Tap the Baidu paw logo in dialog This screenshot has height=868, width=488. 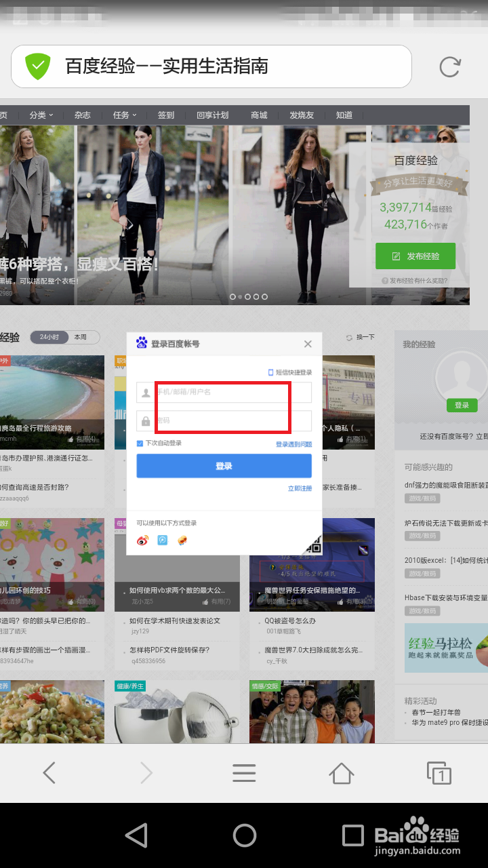click(x=142, y=343)
